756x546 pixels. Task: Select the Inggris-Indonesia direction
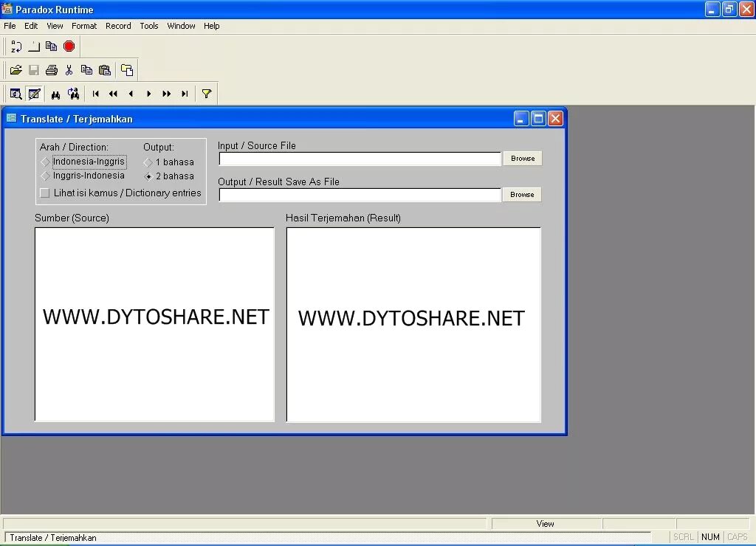click(83, 176)
